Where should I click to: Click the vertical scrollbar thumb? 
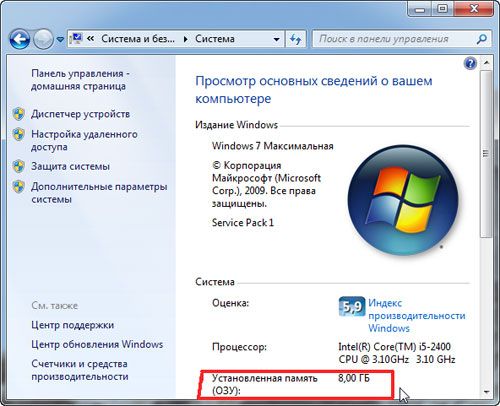486,154
